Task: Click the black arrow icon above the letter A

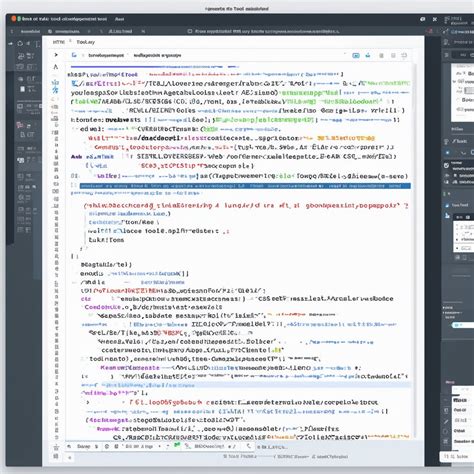Action: 56,55
